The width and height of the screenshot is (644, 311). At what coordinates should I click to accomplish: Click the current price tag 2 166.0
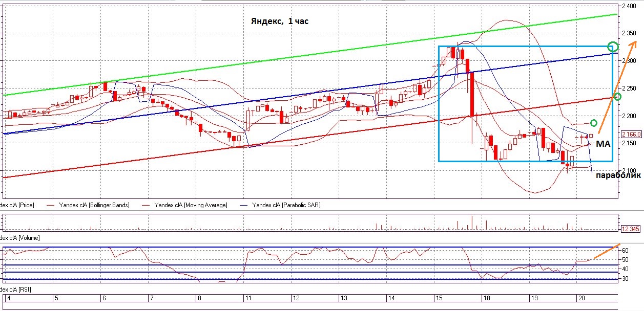point(631,135)
